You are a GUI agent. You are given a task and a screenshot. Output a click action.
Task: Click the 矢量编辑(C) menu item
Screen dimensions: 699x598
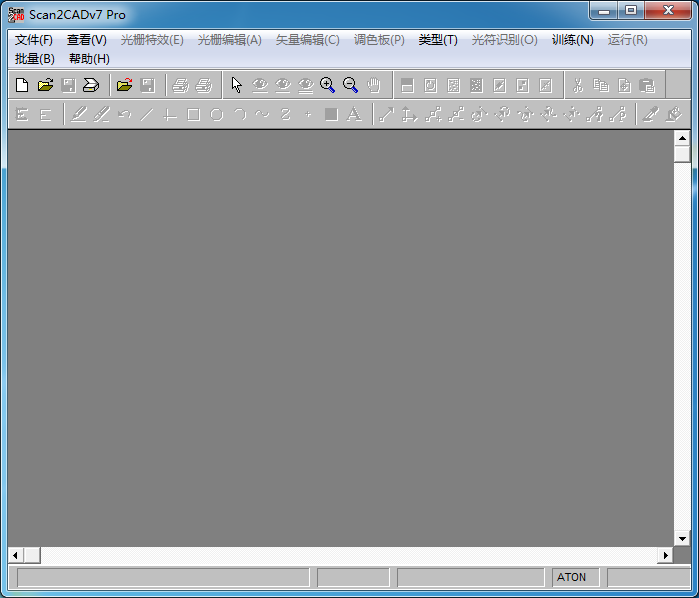[x=308, y=40]
